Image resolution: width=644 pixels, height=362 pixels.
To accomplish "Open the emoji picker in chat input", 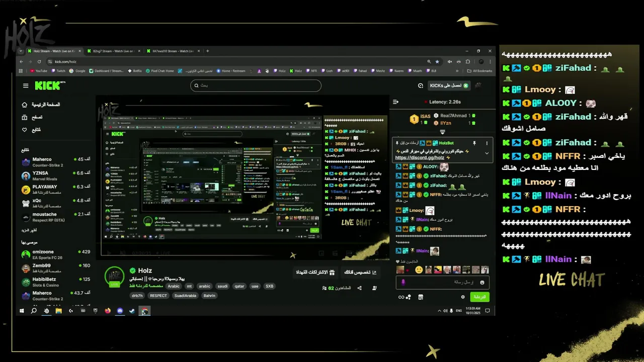I will (x=482, y=283).
